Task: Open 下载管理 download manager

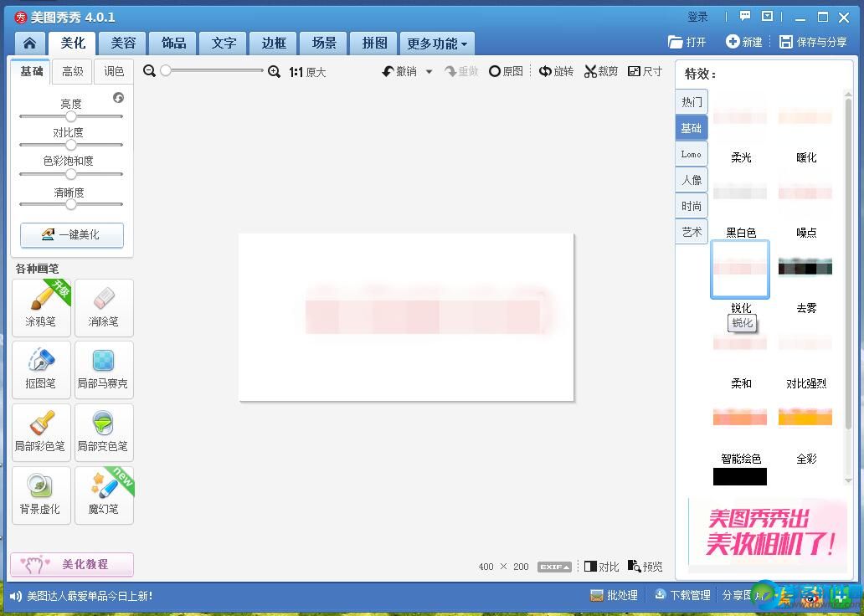Action: coord(682,595)
